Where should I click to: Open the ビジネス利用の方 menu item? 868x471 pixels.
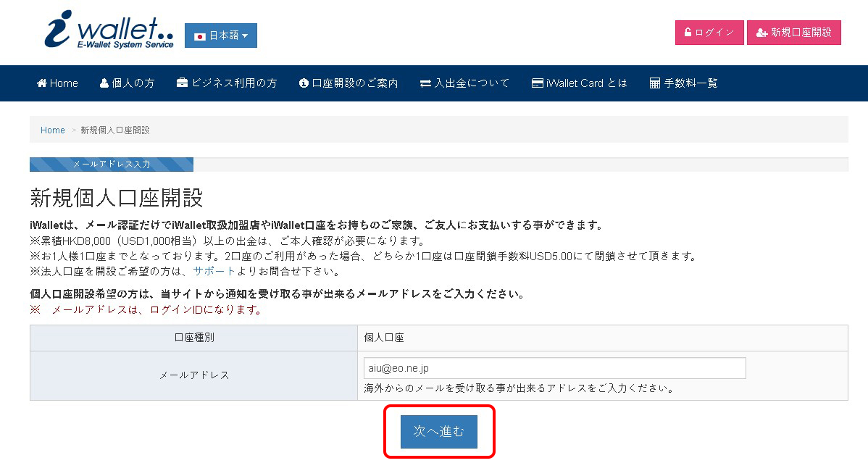point(227,83)
